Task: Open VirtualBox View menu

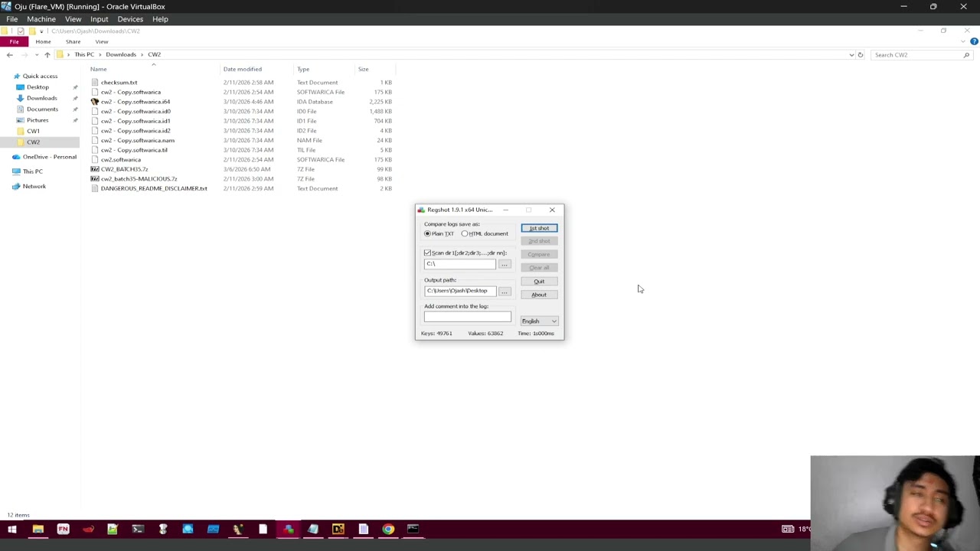Action: pos(73,19)
